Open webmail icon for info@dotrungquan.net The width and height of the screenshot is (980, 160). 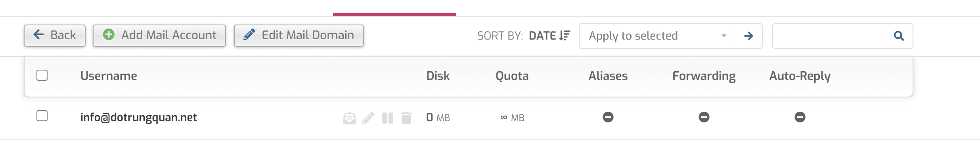tap(349, 118)
